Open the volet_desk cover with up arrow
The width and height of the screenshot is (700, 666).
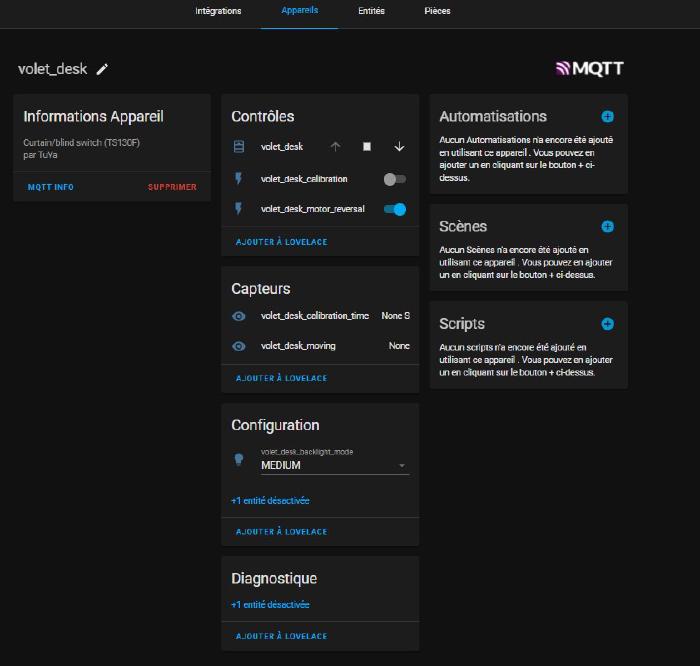pos(335,147)
